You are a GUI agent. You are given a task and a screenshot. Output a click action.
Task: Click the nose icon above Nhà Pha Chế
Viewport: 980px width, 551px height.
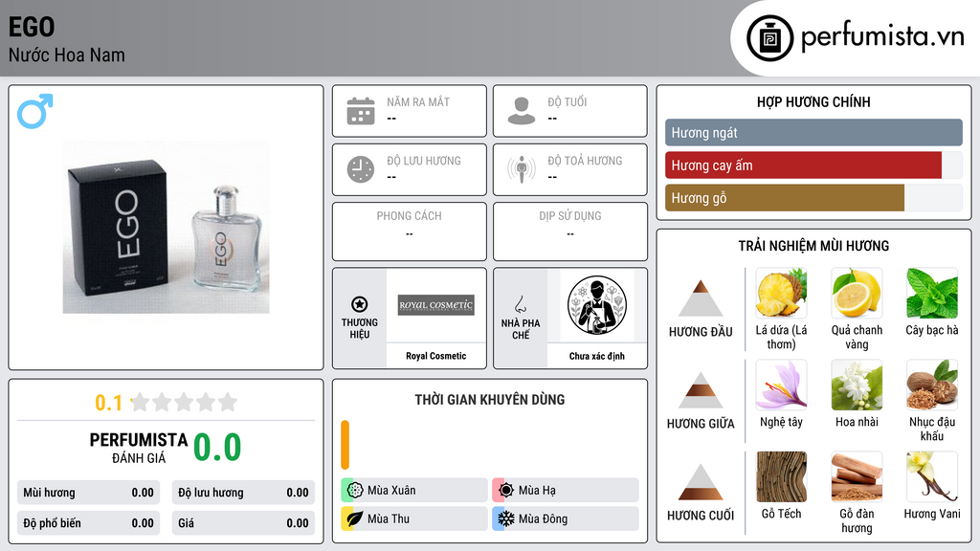click(x=520, y=304)
